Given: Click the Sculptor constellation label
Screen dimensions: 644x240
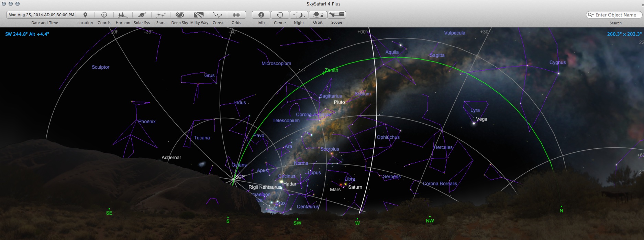Looking at the screenshot, I should (x=100, y=67).
